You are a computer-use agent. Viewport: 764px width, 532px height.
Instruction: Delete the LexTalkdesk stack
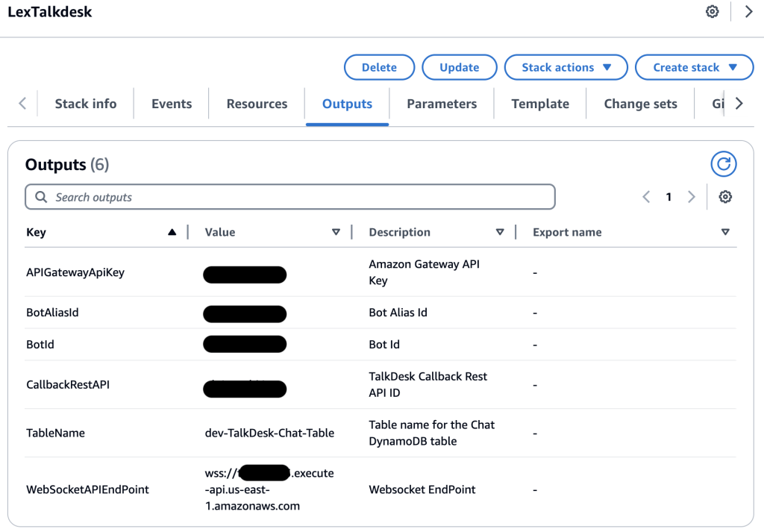coord(379,67)
